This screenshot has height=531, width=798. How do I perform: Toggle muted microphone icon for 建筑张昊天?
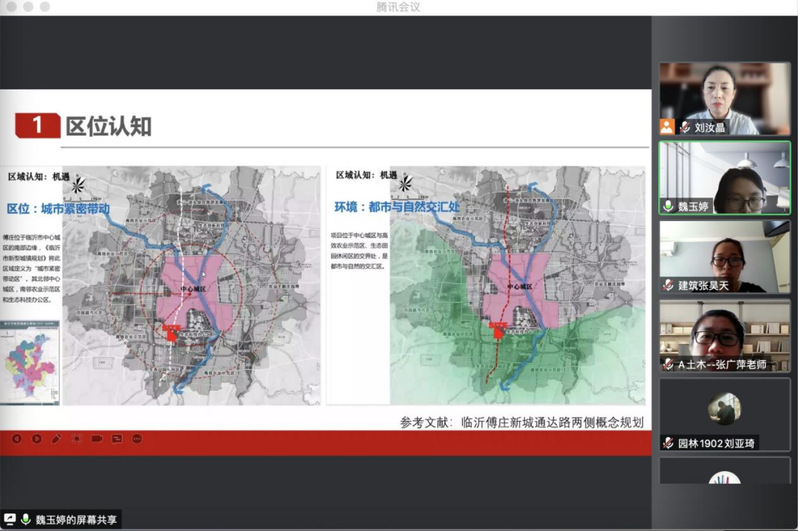pyautogui.click(x=668, y=285)
